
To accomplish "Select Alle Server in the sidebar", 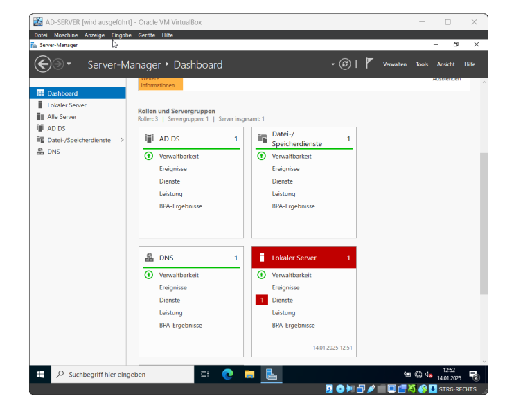I will click(78, 116).
